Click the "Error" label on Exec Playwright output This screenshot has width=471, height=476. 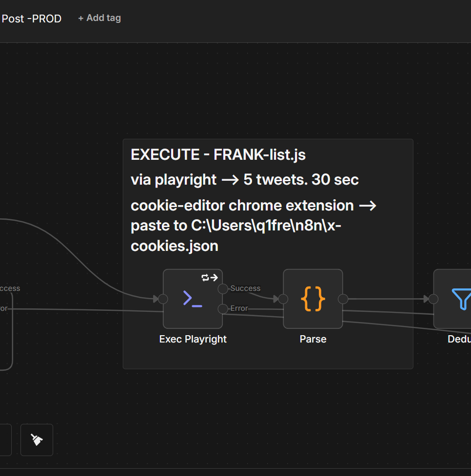pos(239,308)
